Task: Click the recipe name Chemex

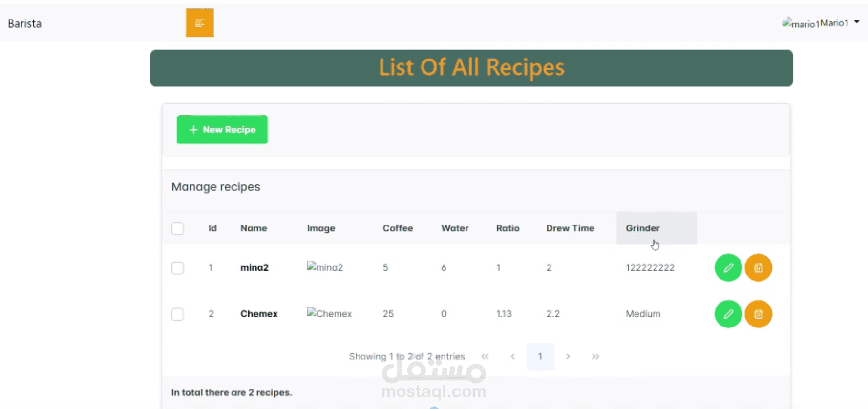Action: pyautogui.click(x=259, y=314)
